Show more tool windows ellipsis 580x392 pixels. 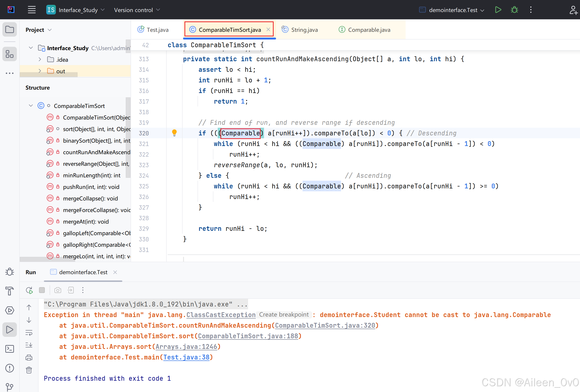click(10, 73)
